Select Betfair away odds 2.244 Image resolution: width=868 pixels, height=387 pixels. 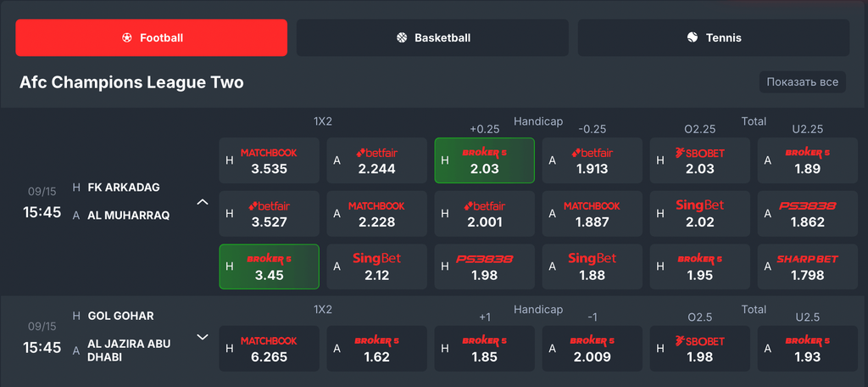pyautogui.click(x=376, y=160)
